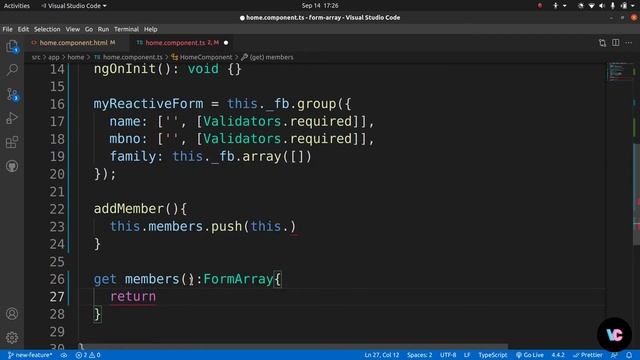Click the home breadcrumb folder

pos(76,57)
